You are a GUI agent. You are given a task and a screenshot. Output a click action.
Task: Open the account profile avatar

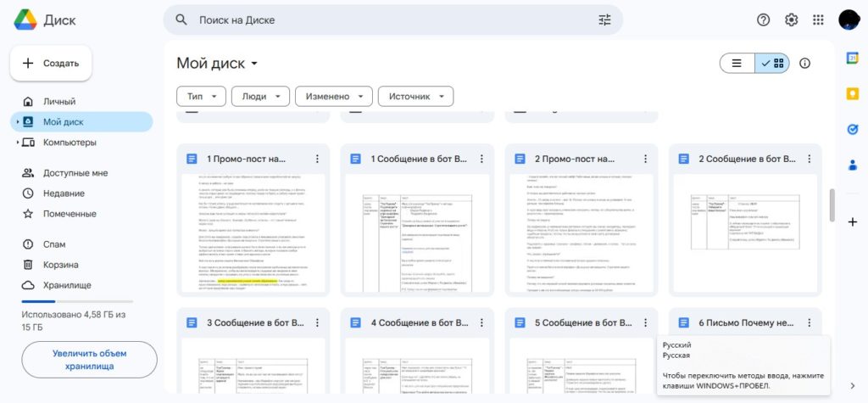849,20
